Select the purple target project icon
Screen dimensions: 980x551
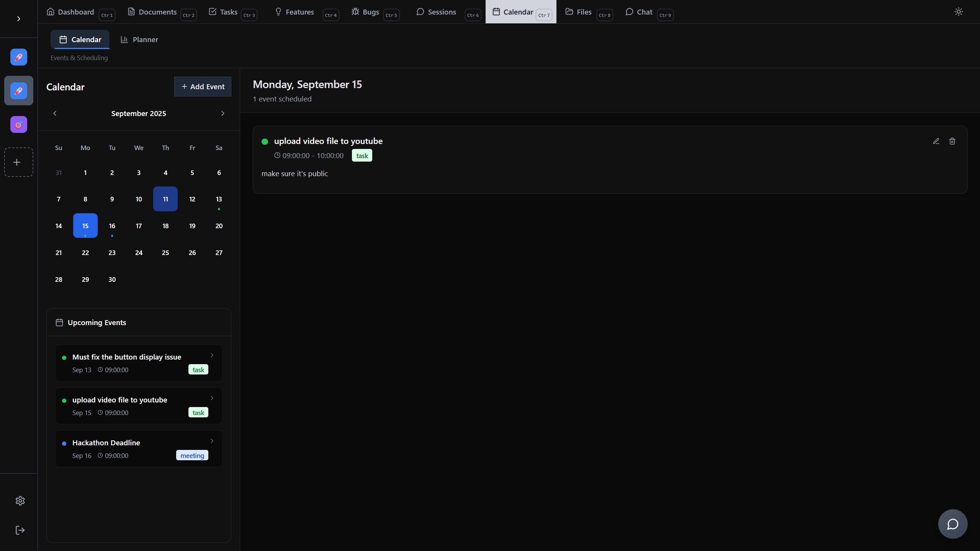point(19,124)
